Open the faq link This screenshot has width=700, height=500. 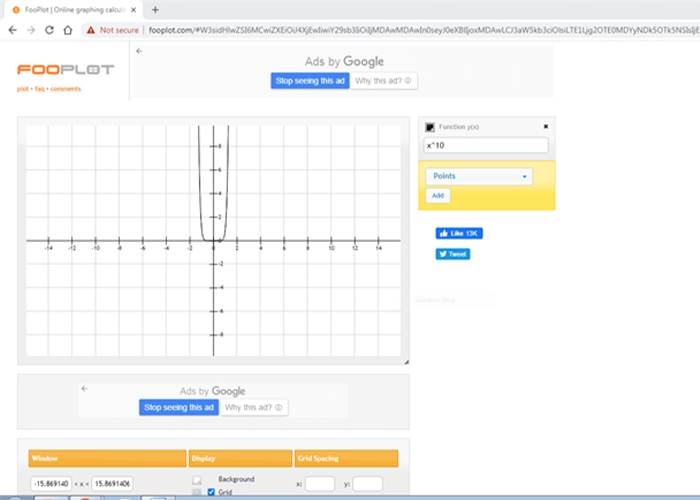coord(40,89)
